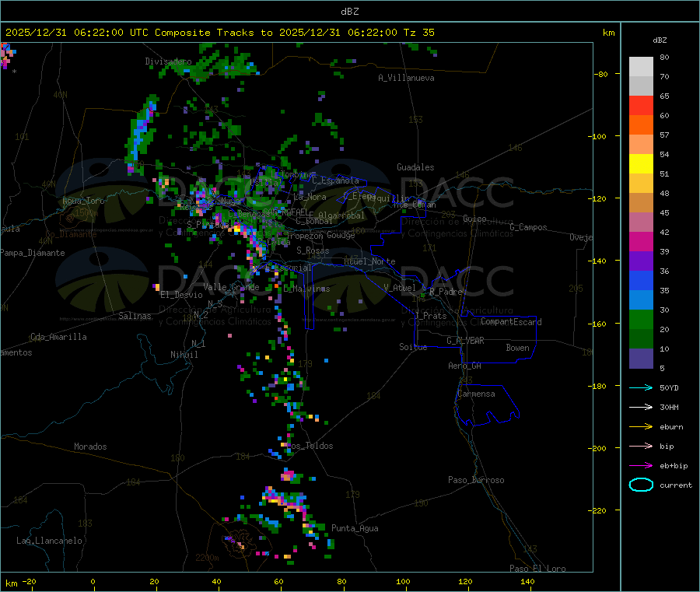This screenshot has height=592, width=700.
Task: Click the 'R_Padre' map label
Action: point(446,292)
